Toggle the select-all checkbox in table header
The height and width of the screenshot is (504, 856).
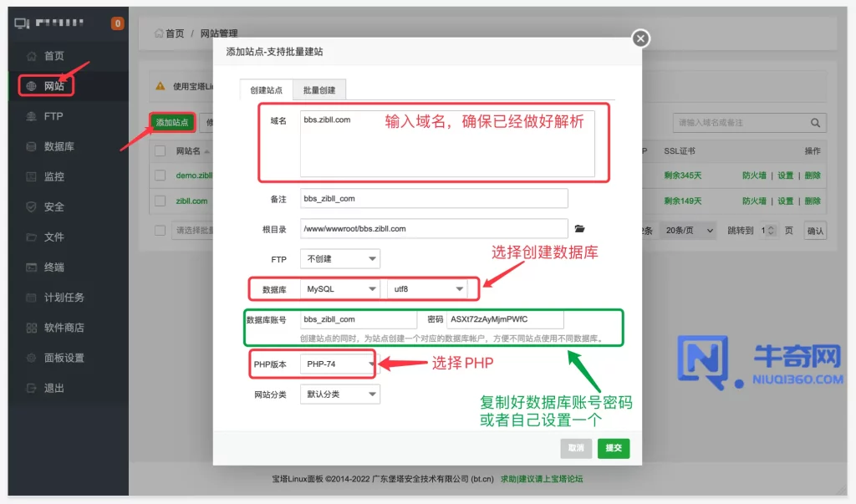click(160, 151)
